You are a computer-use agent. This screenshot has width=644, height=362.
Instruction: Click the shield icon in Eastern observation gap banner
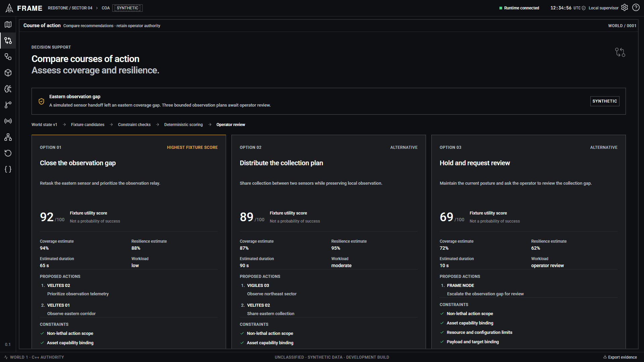[x=41, y=101]
